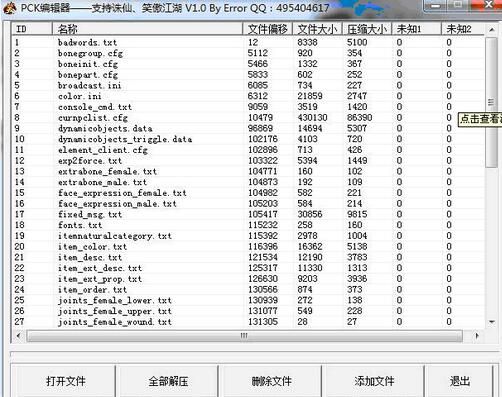Select the item_desc.txt file entry
The image size is (502, 397).
click(248, 257)
